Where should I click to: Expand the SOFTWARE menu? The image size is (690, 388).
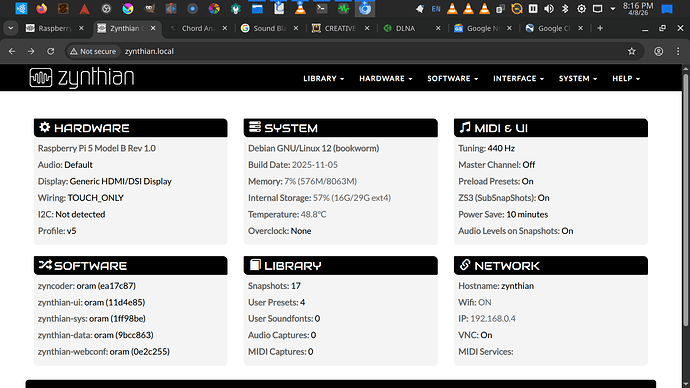point(452,78)
